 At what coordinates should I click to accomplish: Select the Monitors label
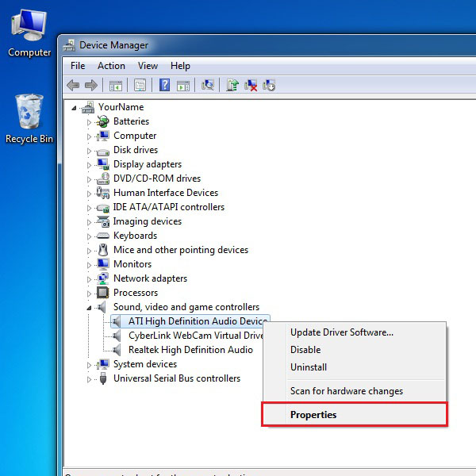coord(132,264)
